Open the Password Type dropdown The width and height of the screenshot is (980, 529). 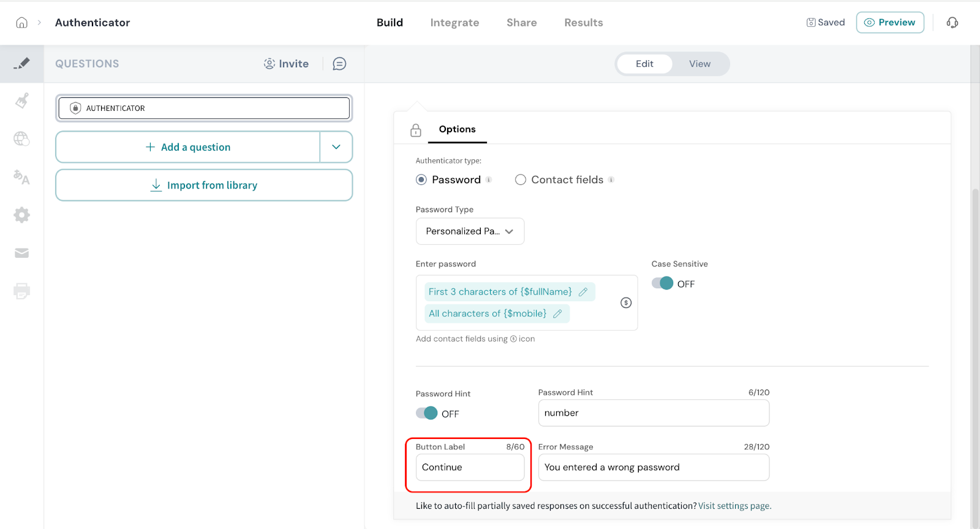(470, 231)
